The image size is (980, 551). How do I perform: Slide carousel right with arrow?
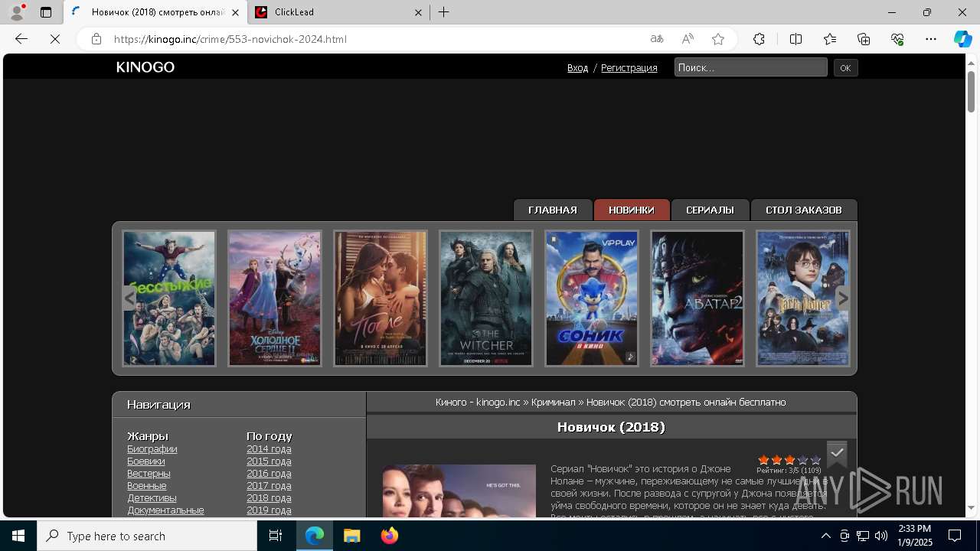(843, 298)
